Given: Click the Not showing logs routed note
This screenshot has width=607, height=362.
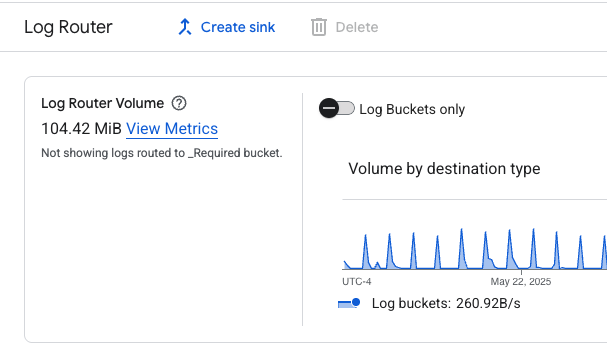Looking at the screenshot, I should [162, 153].
